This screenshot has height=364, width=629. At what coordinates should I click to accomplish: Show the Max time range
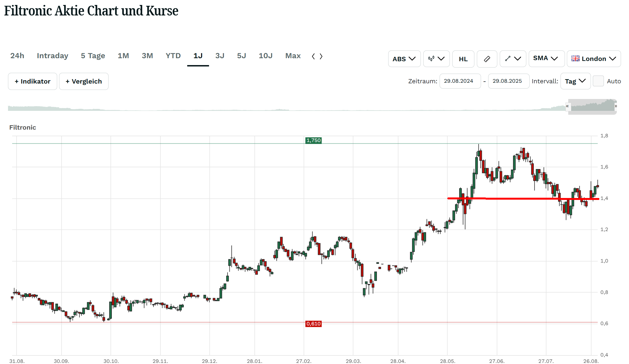pyautogui.click(x=293, y=56)
